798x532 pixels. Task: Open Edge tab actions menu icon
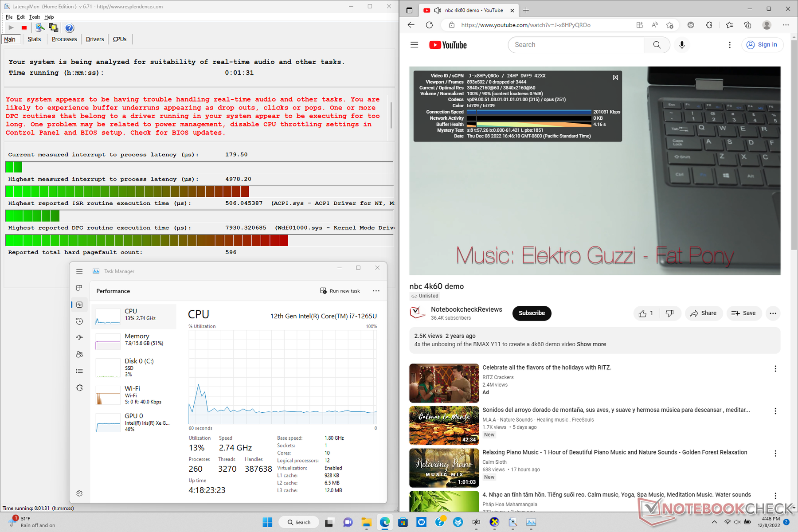click(x=409, y=10)
